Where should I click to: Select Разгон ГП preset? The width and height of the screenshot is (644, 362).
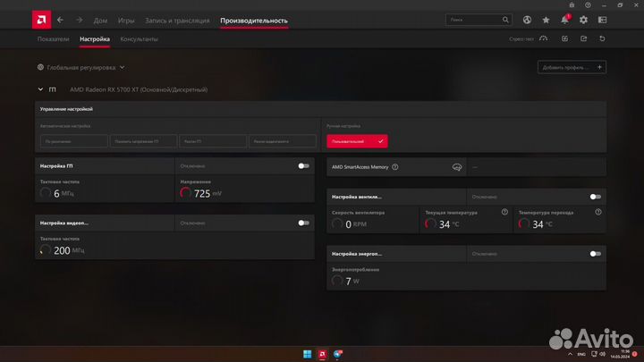(213, 141)
